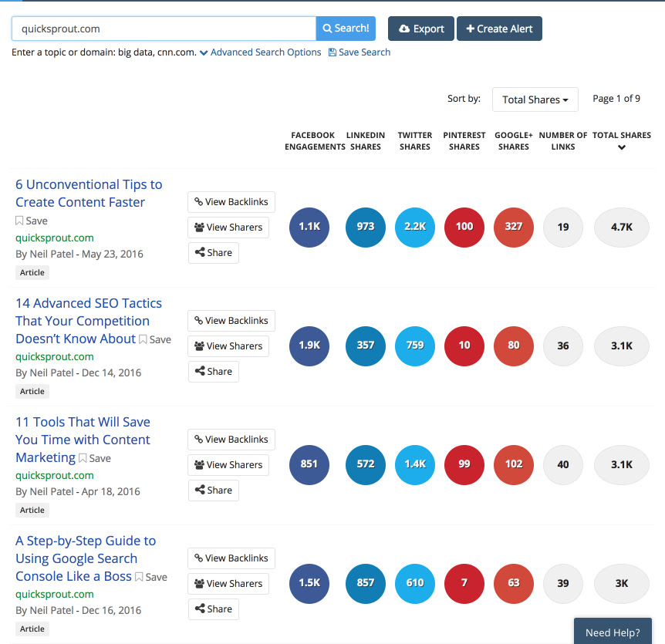Click Create Alert button
The height and width of the screenshot is (644, 665).
coord(499,29)
